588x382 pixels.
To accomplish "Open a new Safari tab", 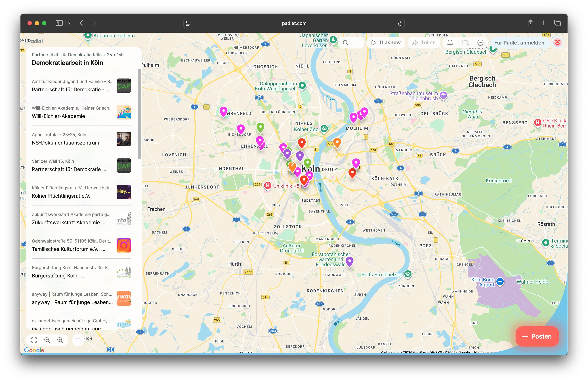I will (x=543, y=23).
